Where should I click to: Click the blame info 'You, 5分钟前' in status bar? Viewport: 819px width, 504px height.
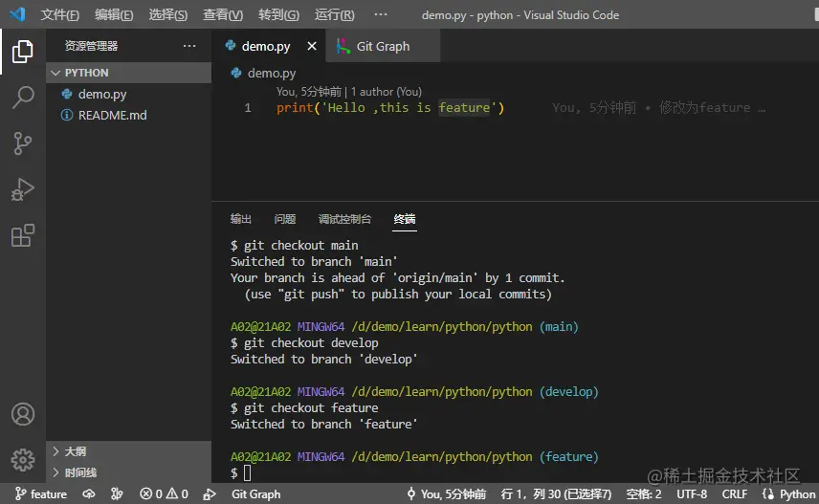pyautogui.click(x=447, y=494)
